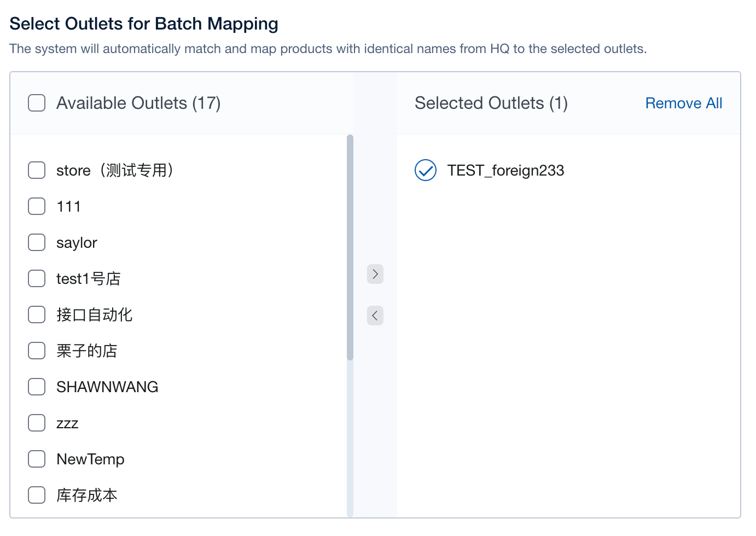
Task: Click the move-right arrow transfer button
Action: [x=375, y=274]
